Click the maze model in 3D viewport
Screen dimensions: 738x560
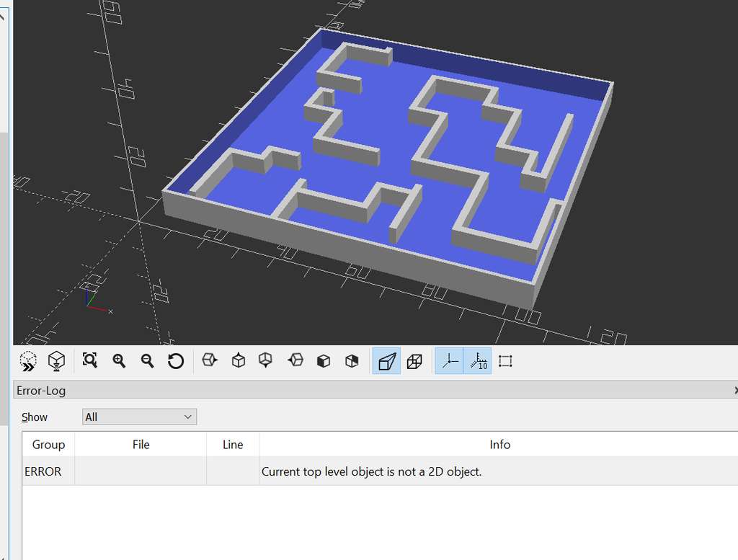[387, 170]
